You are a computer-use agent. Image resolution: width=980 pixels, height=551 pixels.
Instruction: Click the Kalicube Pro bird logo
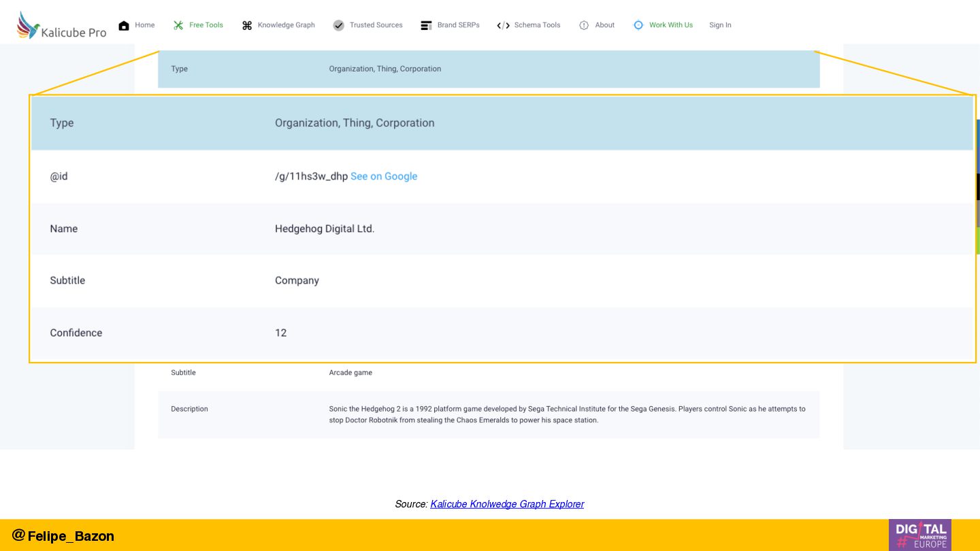(x=28, y=25)
